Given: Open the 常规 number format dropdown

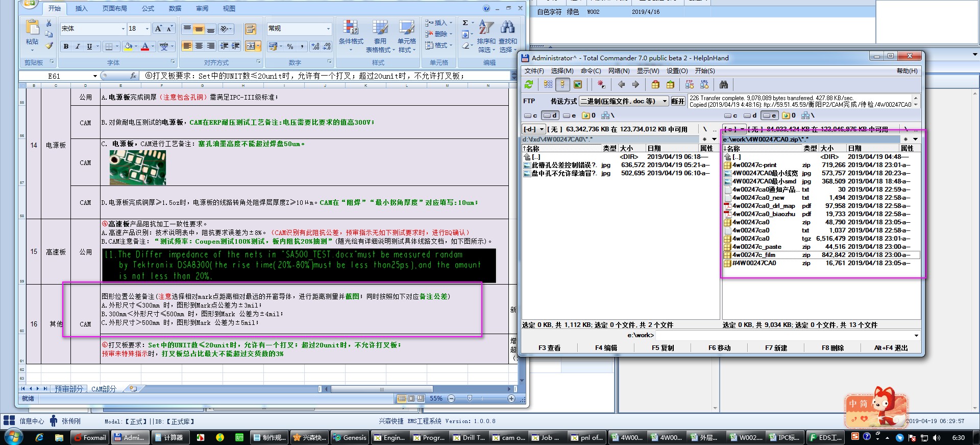Looking at the screenshot, I should pyautogui.click(x=328, y=29).
